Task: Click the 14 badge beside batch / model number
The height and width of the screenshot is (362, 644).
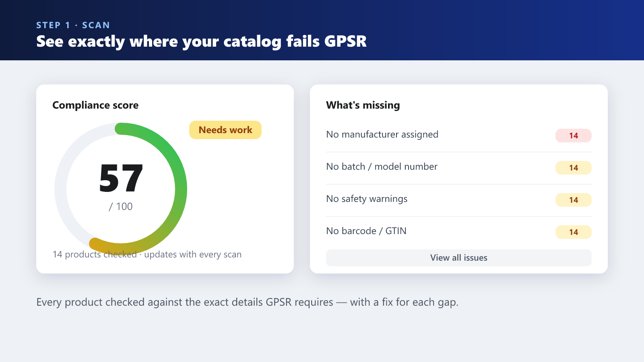Action: coord(574,168)
